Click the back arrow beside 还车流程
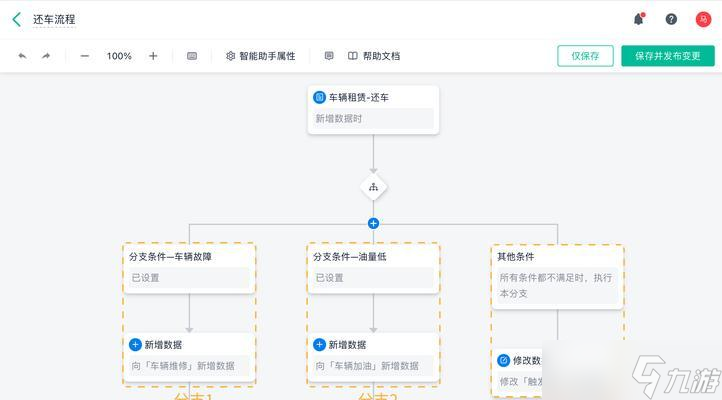 16,19
